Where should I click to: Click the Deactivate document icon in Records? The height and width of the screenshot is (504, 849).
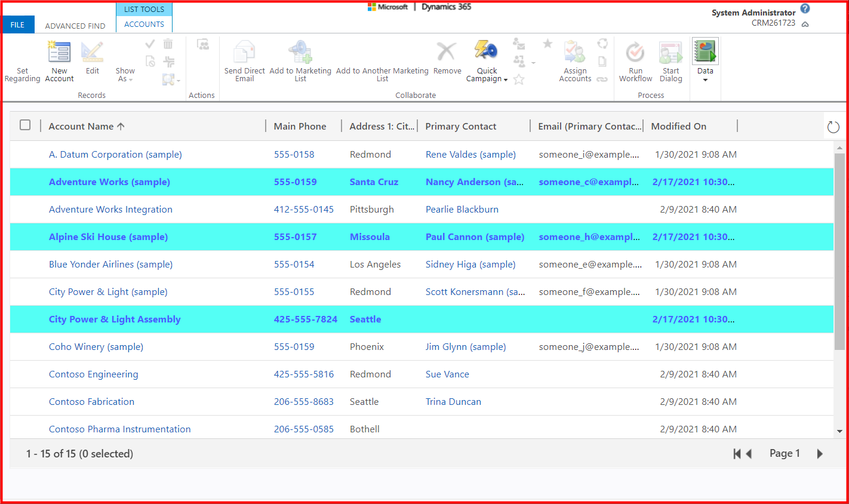point(150,61)
